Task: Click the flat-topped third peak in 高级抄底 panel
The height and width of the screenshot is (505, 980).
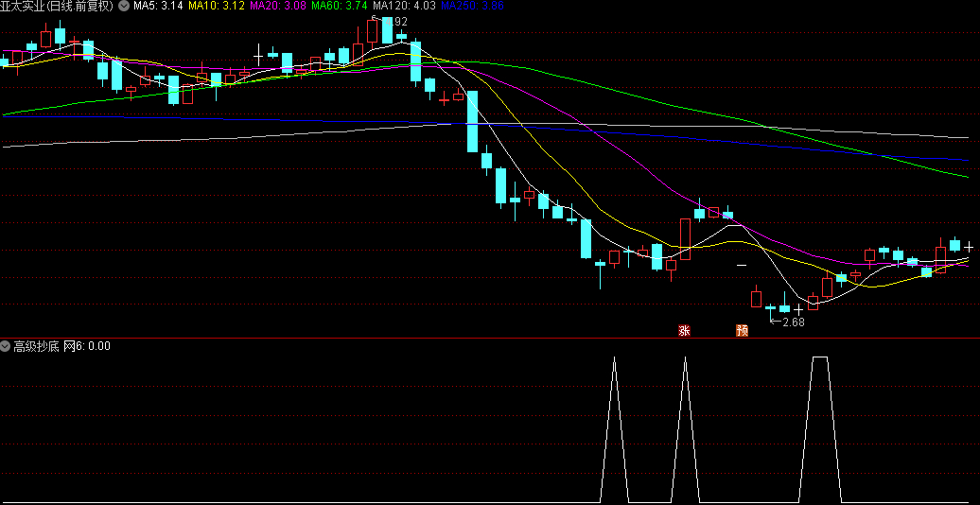Action: [820, 358]
